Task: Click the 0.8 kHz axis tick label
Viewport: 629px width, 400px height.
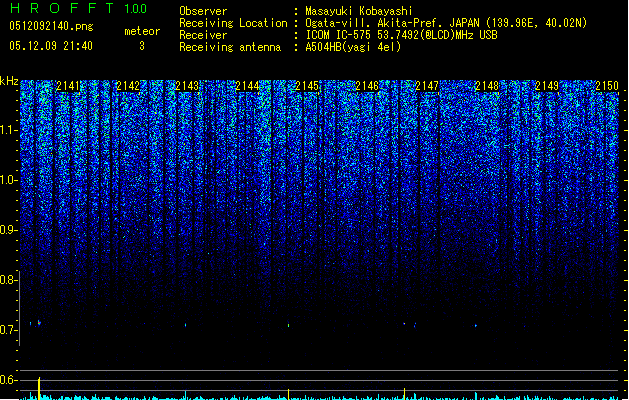Action: [x=8, y=280]
